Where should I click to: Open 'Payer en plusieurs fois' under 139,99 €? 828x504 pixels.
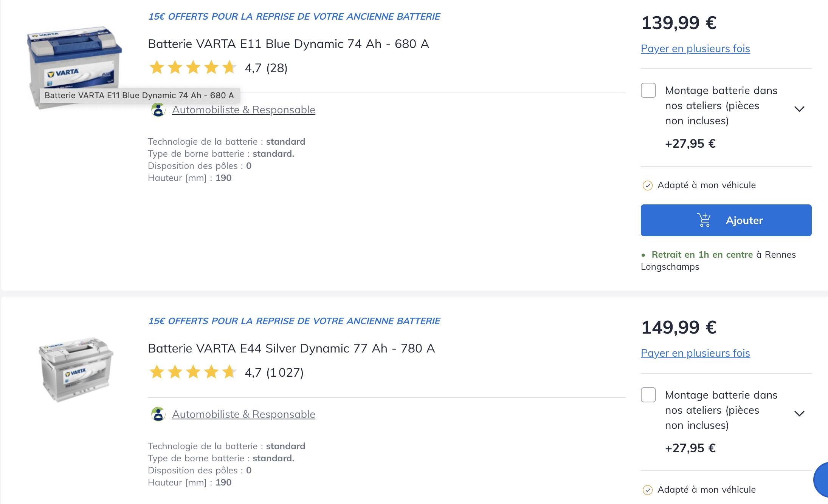695,49
